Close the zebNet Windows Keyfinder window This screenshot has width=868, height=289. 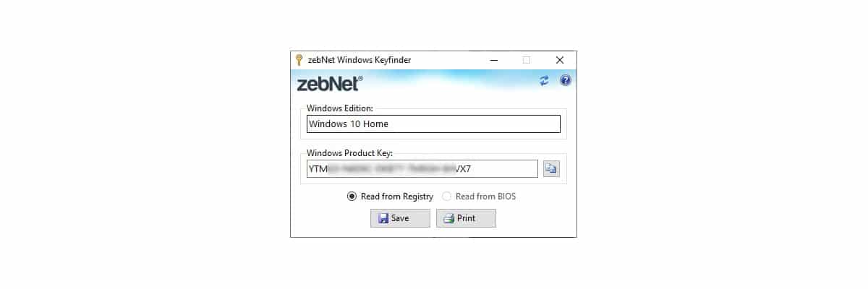point(560,60)
